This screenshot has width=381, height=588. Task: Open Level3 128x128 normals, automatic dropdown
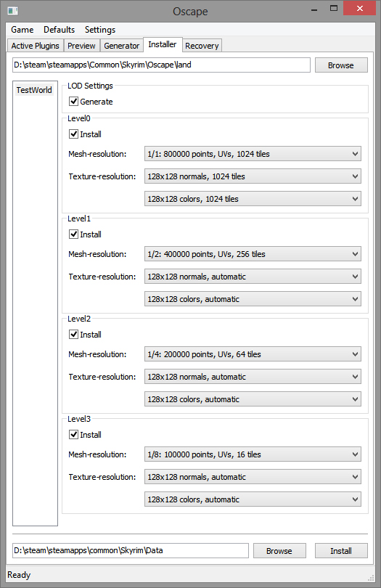click(x=253, y=477)
